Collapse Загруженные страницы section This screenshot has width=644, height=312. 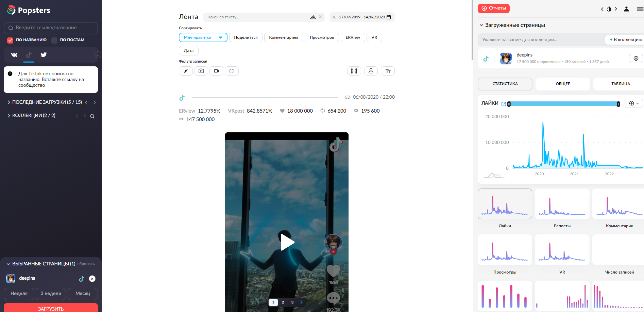click(x=481, y=25)
